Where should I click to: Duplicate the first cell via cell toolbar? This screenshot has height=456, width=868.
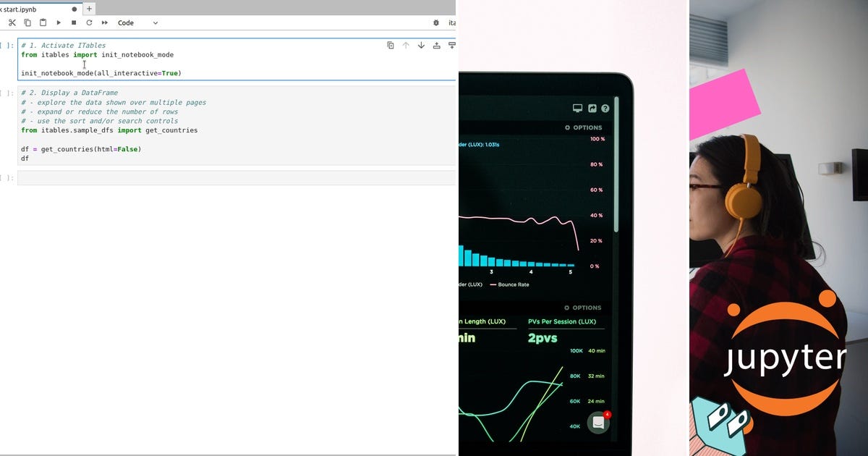(x=391, y=46)
